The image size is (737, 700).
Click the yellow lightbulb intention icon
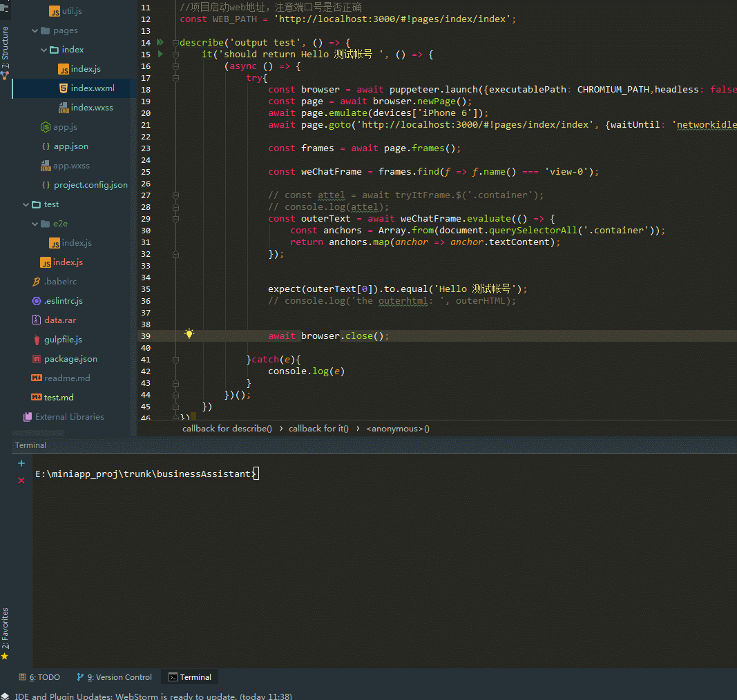click(189, 334)
